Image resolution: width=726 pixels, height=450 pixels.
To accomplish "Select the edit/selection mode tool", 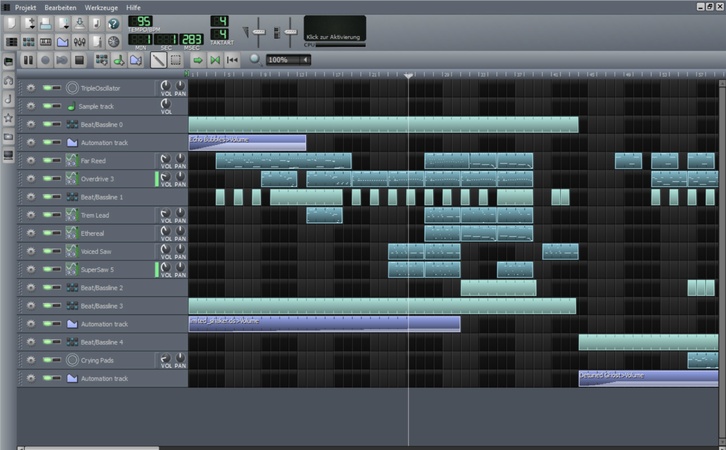I will pyautogui.click(x=175, y=60).
